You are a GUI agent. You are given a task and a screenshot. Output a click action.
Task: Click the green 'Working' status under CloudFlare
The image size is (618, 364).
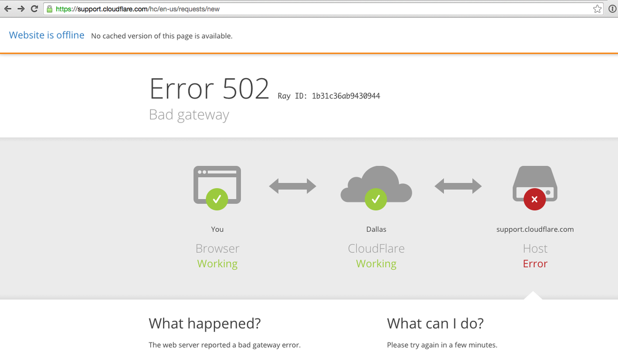(x=376, y=264)
